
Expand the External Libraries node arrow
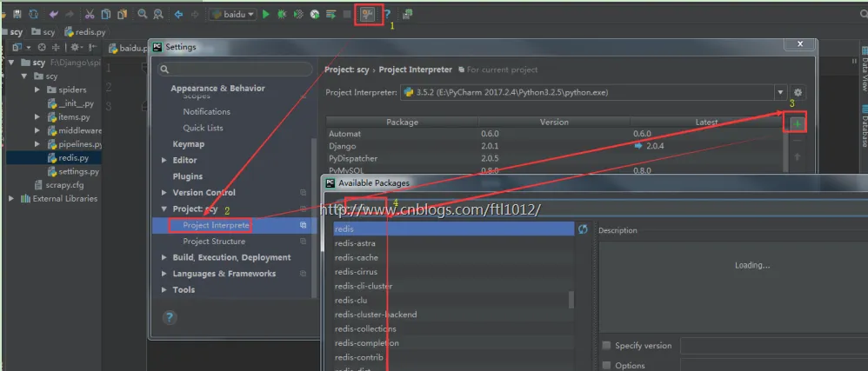[11, 198]
